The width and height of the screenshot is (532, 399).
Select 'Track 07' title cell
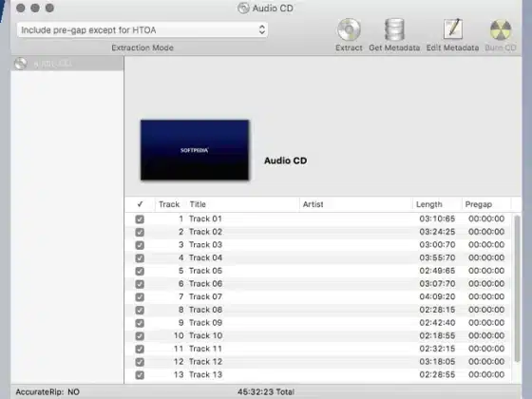coord(205,296)
